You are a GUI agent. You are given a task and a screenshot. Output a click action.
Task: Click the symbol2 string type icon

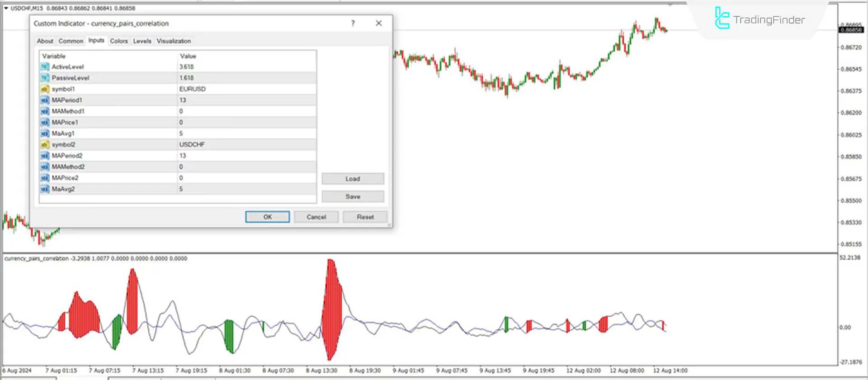(44, 145)
